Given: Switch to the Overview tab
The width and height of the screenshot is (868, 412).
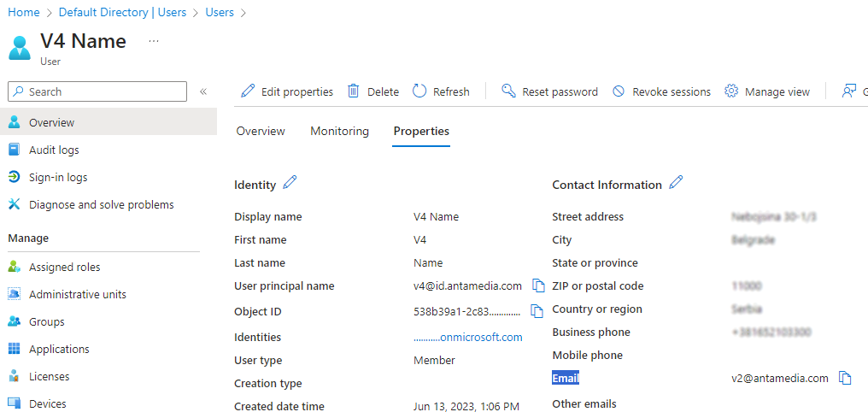Looking at the screenshot, I should coord(261,131).
